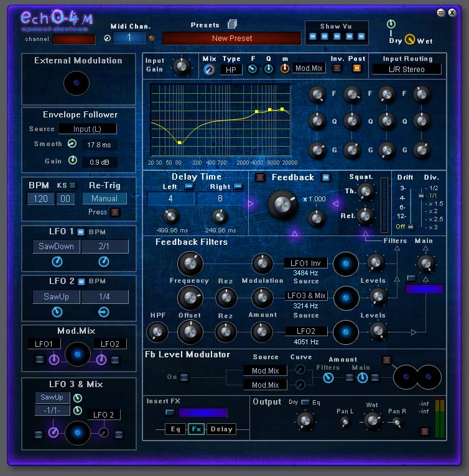The image size is (469, 476).
Task: Toggle LFO 2 BPM sync
Action: 81,281
